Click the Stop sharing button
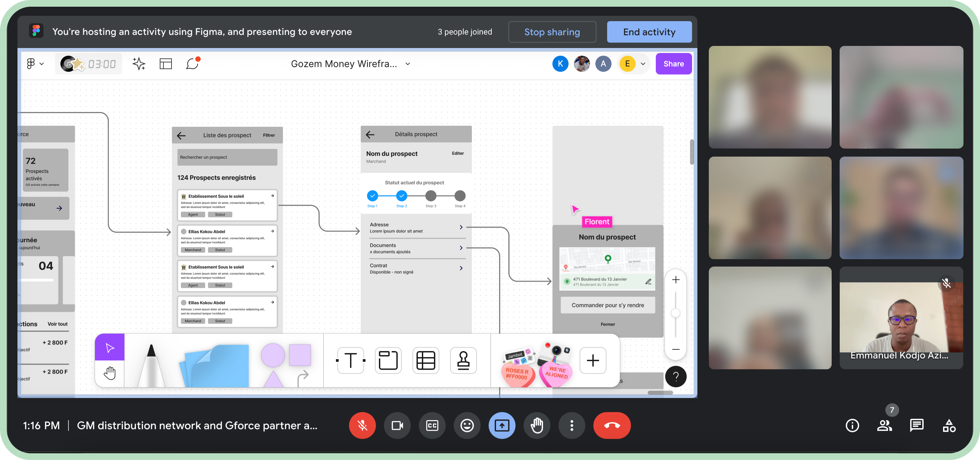This screenshot has width=980, height=460. coord(552,32)
